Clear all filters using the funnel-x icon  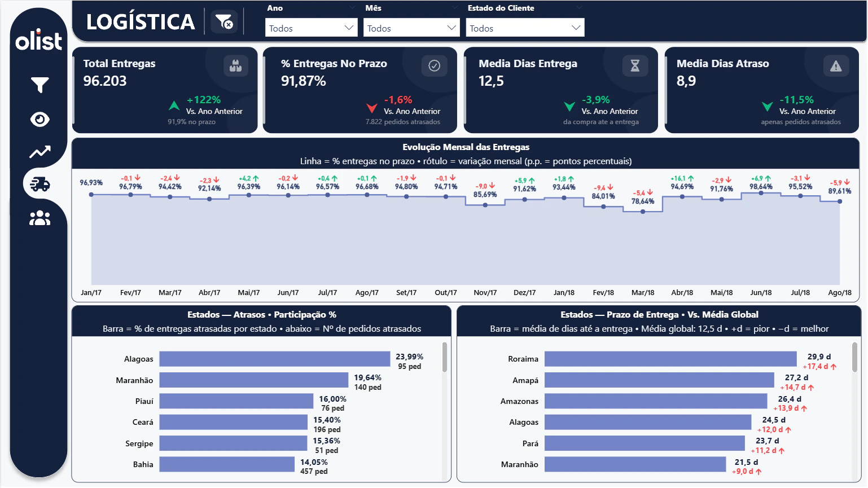225,22
